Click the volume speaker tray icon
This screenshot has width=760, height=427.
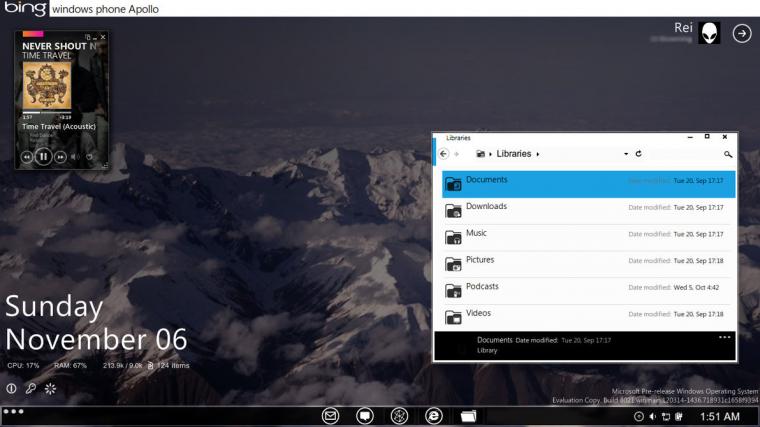[x=652, y=416]
